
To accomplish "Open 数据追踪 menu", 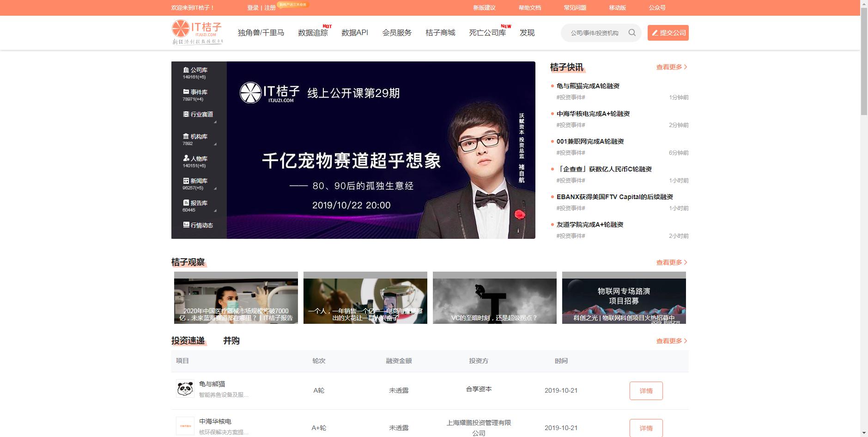I will 313,33.
